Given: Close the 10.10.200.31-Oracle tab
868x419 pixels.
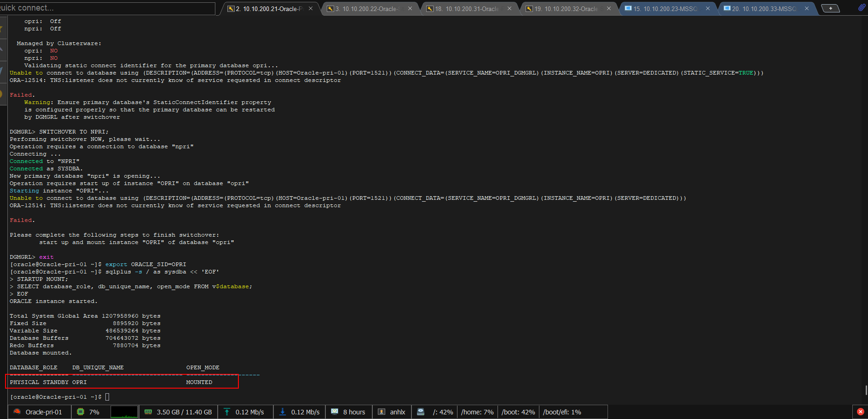Looking at the screenshot, I should [x=509, y=8].
